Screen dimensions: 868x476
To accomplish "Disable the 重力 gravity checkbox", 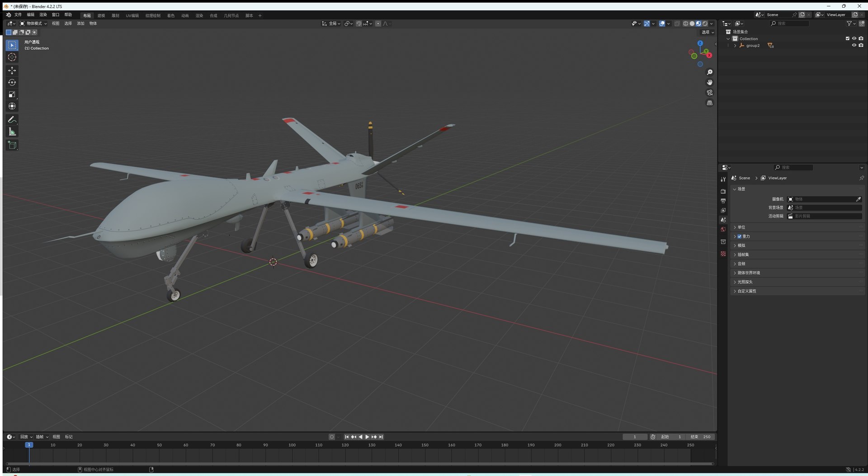I will click(740, 236).
